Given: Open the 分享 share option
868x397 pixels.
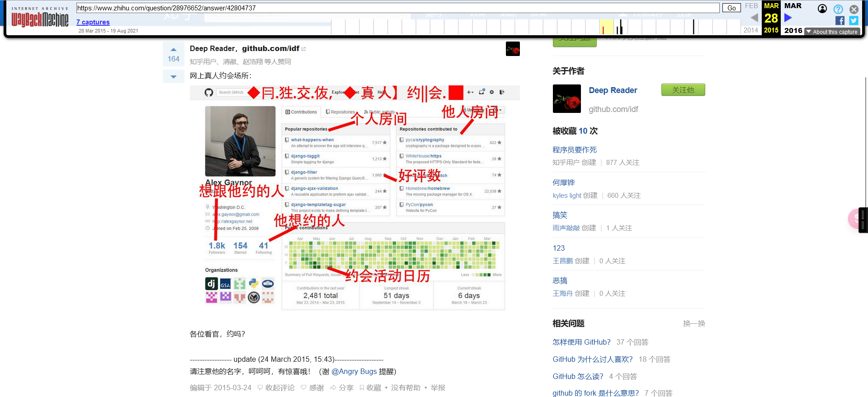Looking at the screenshot, I should [x=342, y=388].
